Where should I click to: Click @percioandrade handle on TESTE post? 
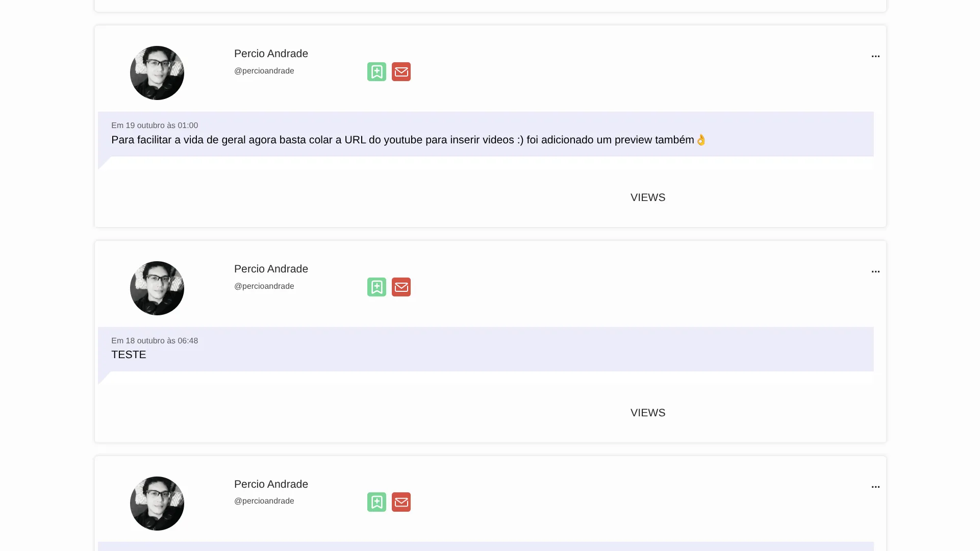(x=264, y=286)
